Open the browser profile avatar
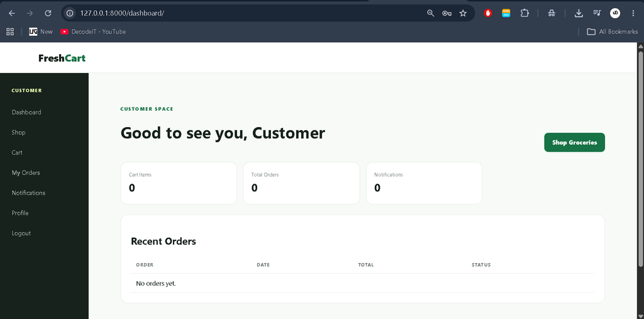The image size is (644, 319). click(615, 13)
